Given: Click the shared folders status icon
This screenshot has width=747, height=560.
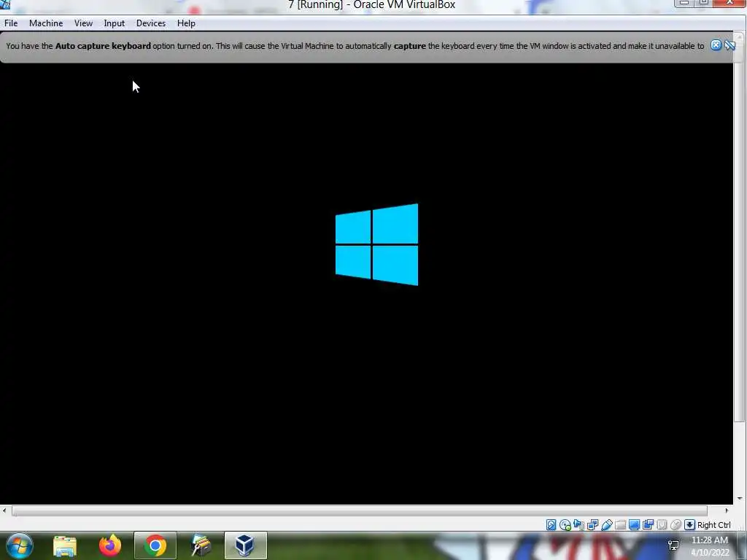Looking at the screenshot, I should coord(620,525).
